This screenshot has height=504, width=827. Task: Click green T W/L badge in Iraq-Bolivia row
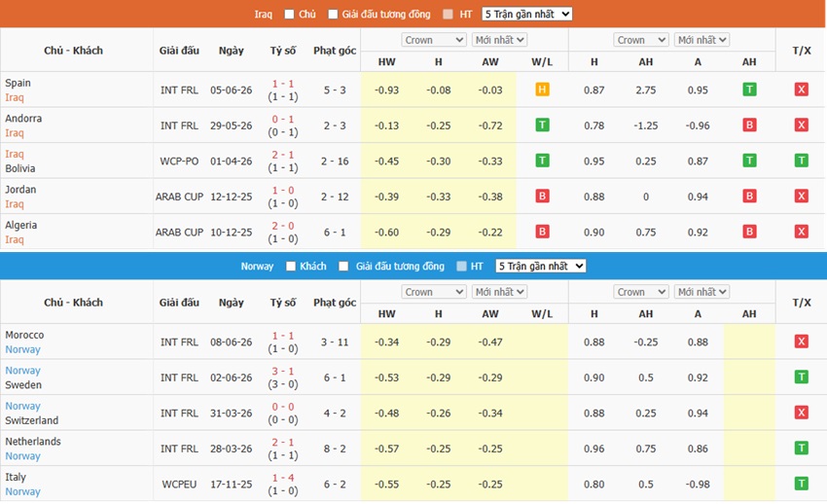click(x=542, y=161)
